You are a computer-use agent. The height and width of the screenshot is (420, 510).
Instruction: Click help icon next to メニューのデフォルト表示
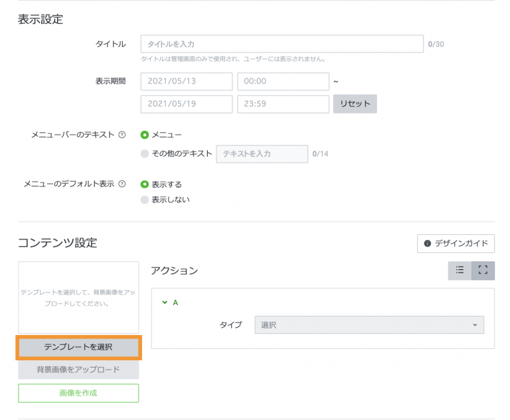(x=122, y=184)
